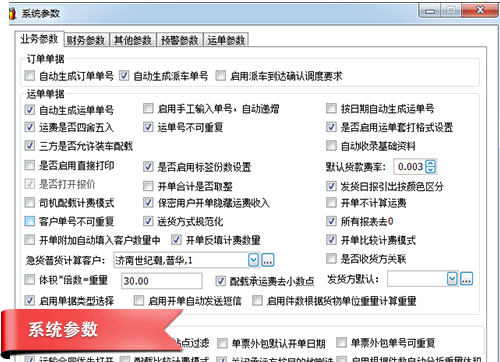Uncheck 运单号不可重复
Image resolution: width=500 pixels, height=362 pixels.
point(148,127)
